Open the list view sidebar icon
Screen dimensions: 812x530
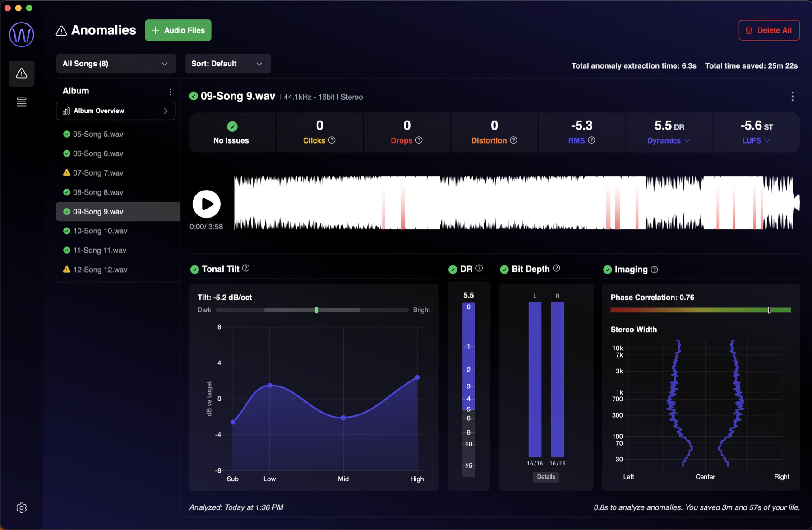click(21, 102)
